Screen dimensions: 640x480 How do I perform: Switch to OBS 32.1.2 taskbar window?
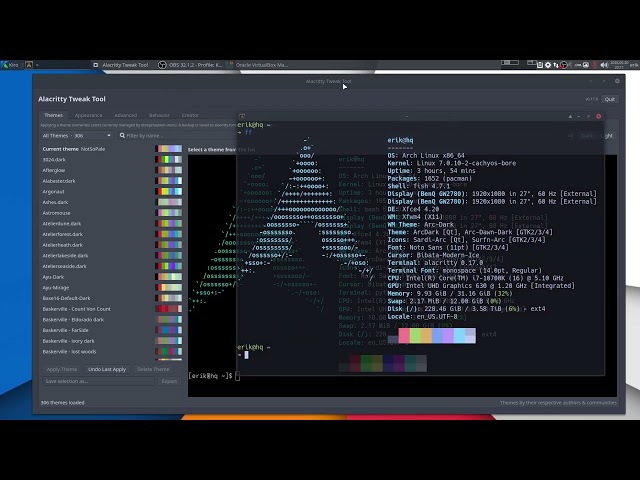pyautogui.click(x=191, y=65)
